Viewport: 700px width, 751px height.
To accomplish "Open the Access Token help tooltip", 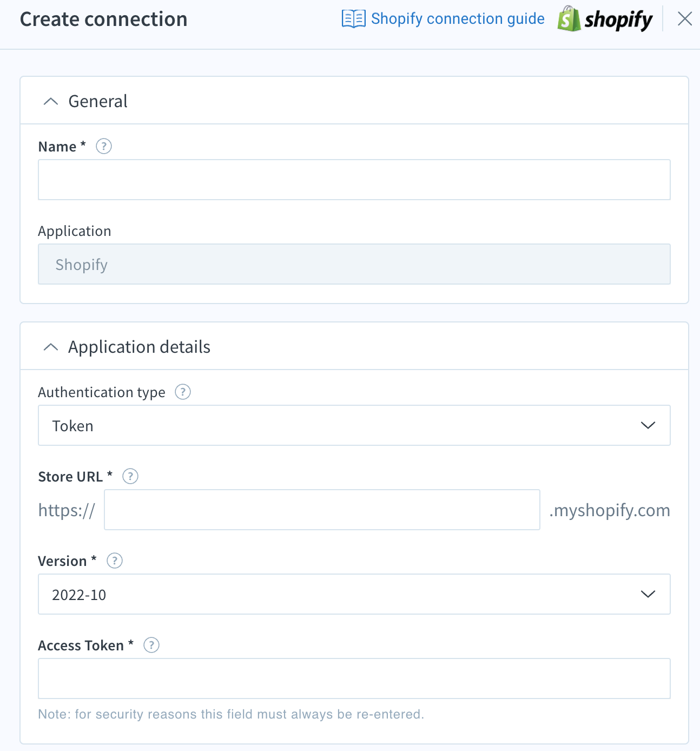I will click(x=151, y=645).
